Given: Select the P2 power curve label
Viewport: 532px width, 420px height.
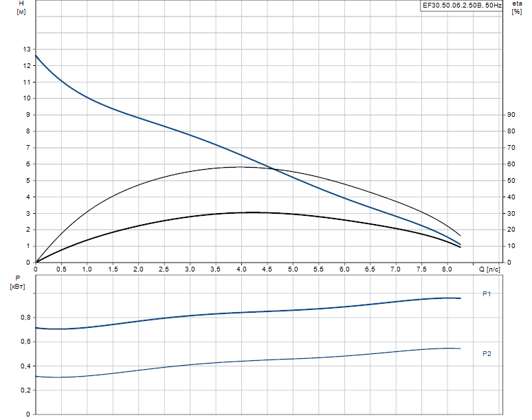Looking at the screenshot, I should tap(487, 353).
